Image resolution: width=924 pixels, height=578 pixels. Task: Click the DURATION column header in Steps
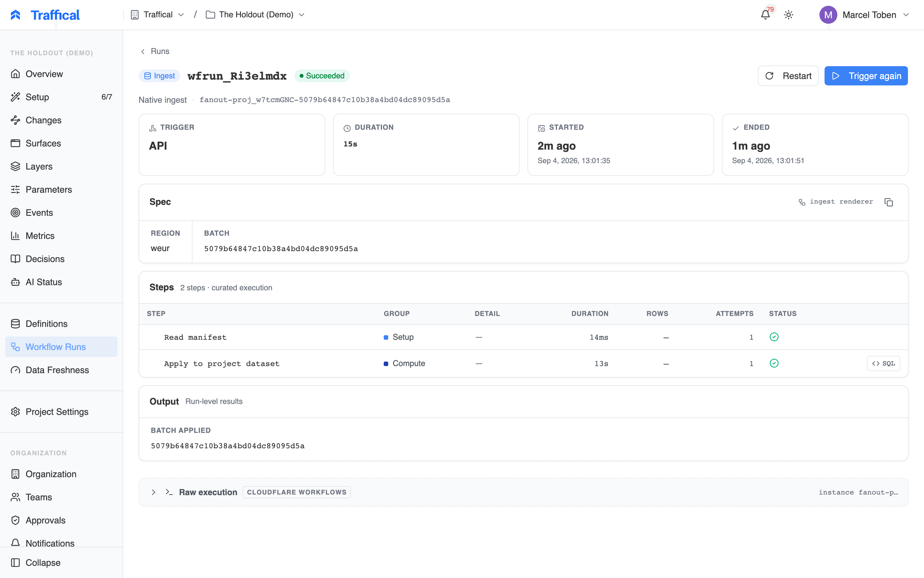click(589, 313)
